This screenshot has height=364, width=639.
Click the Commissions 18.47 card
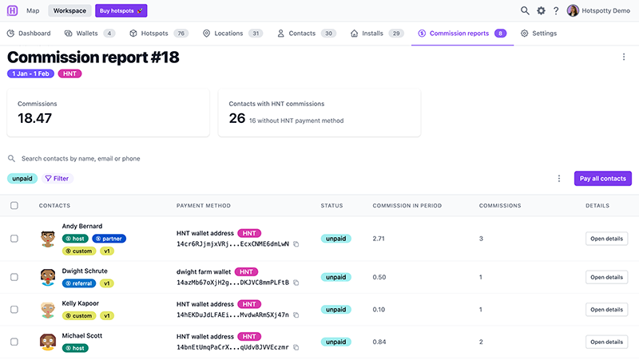109,113
